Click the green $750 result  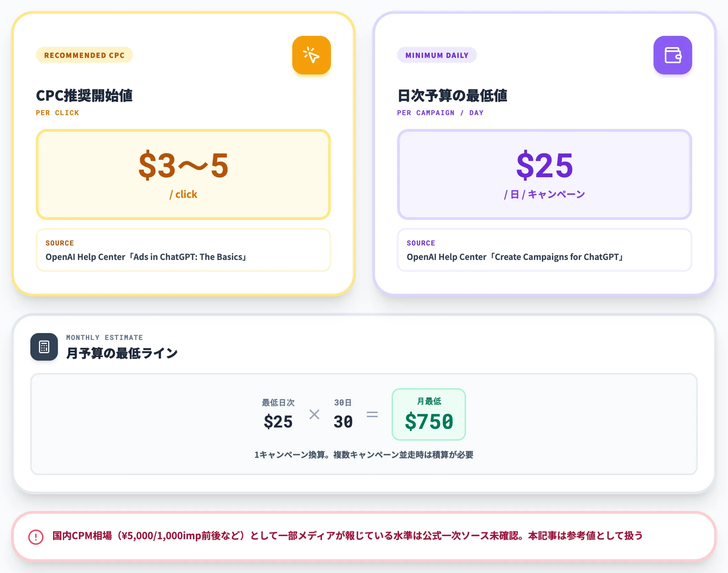(x=429, y=421)
